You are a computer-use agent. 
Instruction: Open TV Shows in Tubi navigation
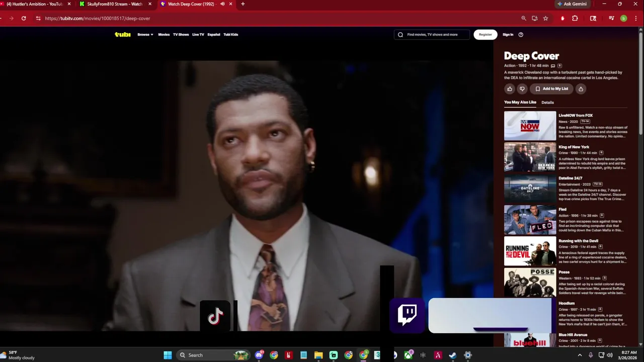181,35
